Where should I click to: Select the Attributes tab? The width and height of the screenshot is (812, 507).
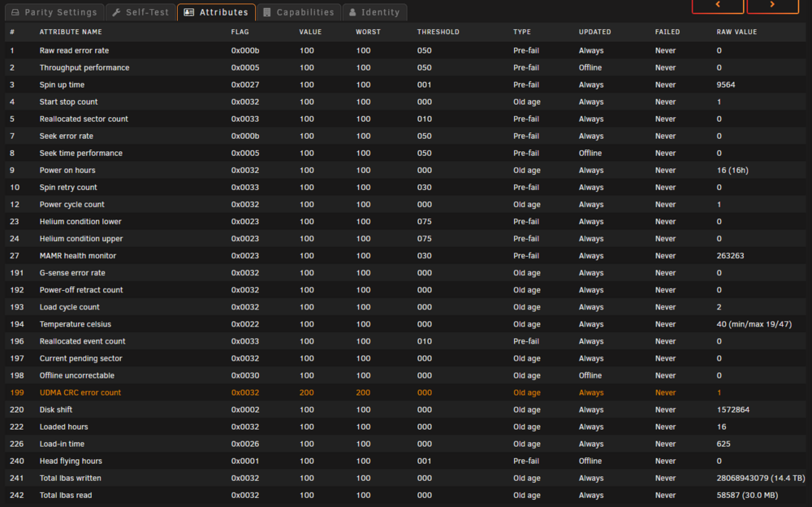[x=217, y=12]
